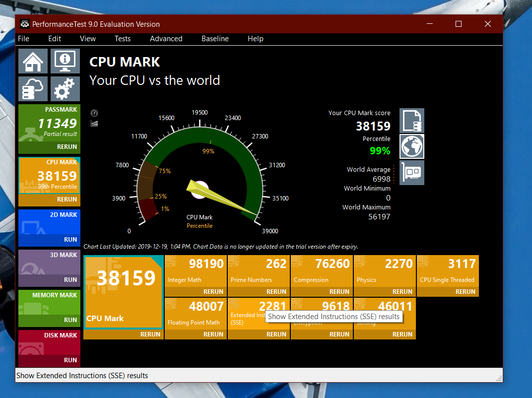532x398 pixels.
Task: Open the System Information monitor icon
Action: 65,61
